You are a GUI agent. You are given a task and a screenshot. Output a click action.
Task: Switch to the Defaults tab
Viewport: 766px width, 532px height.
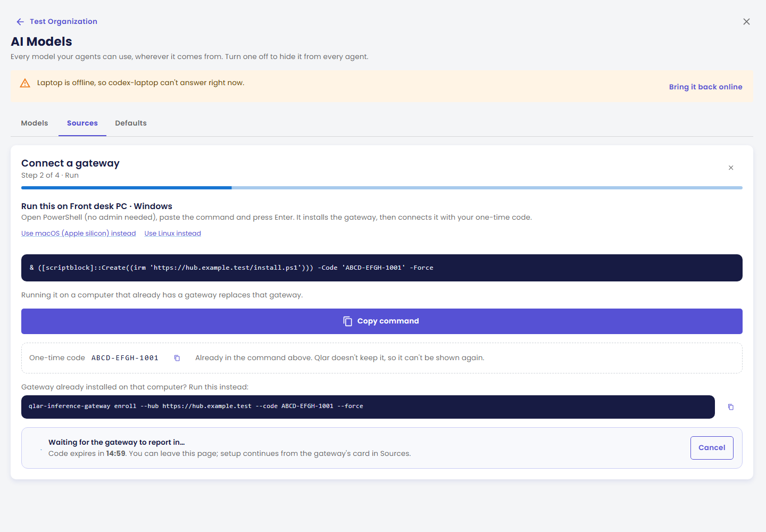pos(131,123)
